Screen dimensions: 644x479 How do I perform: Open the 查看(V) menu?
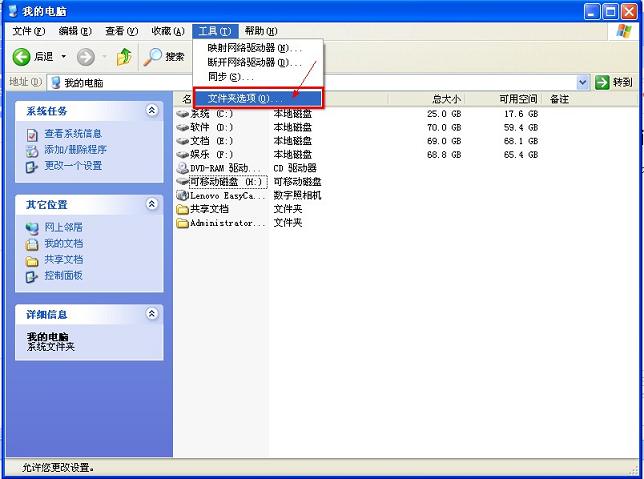coord(122,31)
